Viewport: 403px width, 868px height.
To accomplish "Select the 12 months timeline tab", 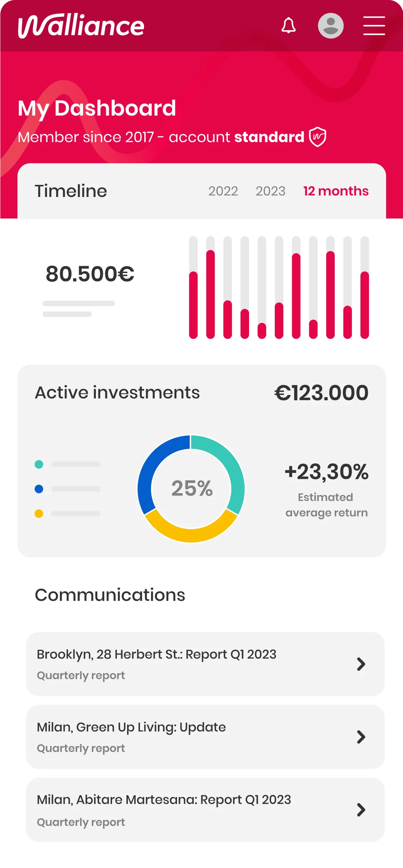I will pyautogui.click(x=336, y=191).
